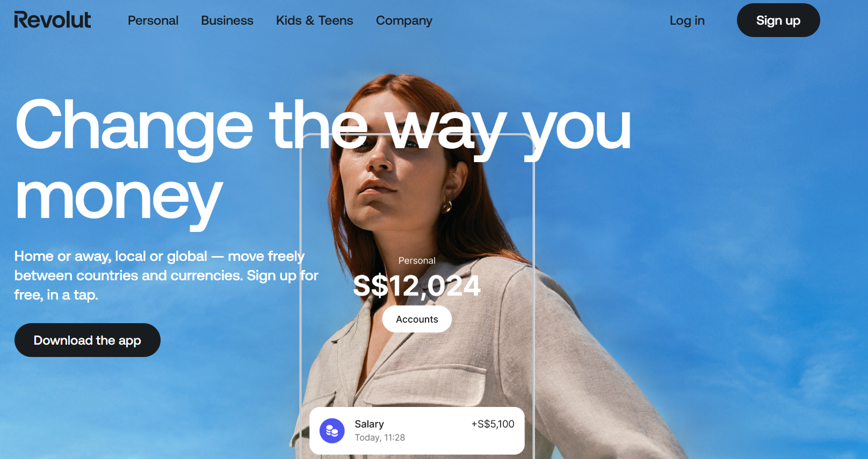Open the Company navigation menu
868x459 pixels.
[404, 20]
